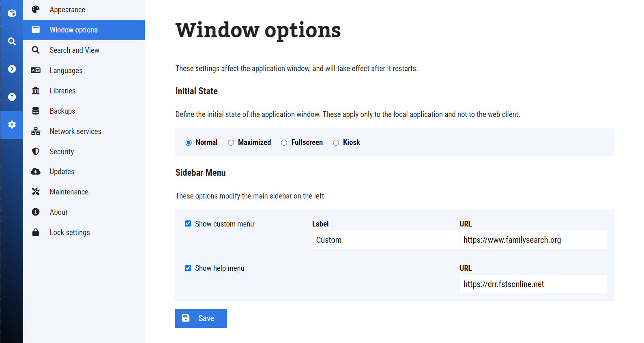Open search from the magnifier rail icon
Image resolution: width=644 pixels, height=343 pixels.
pyautogui.click(x=12, y=41)
